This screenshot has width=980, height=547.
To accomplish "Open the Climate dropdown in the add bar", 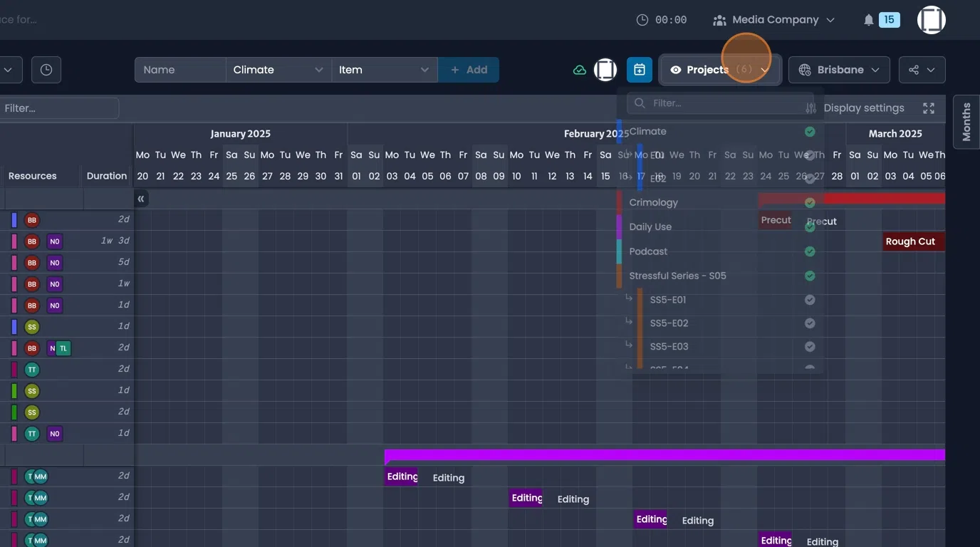I will (x=278, y=70).
